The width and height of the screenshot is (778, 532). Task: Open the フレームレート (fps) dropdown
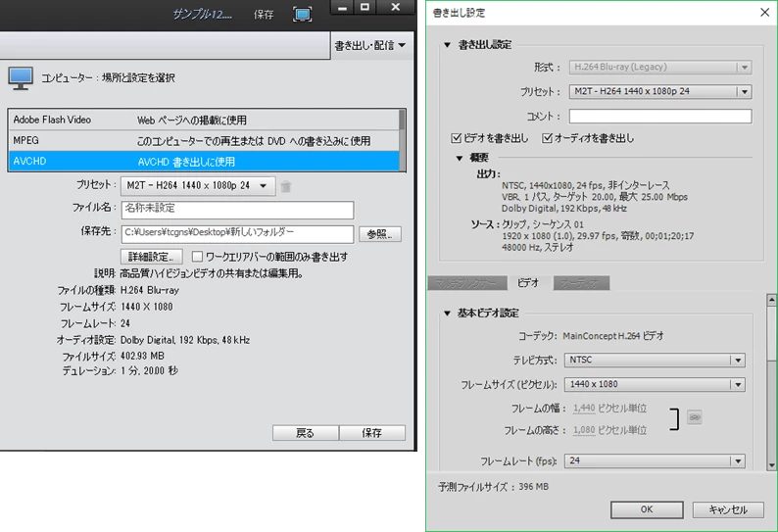655,461
